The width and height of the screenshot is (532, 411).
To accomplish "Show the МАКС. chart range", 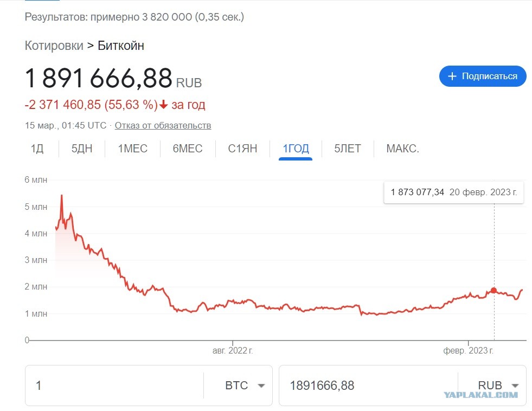I will [403, 149].
